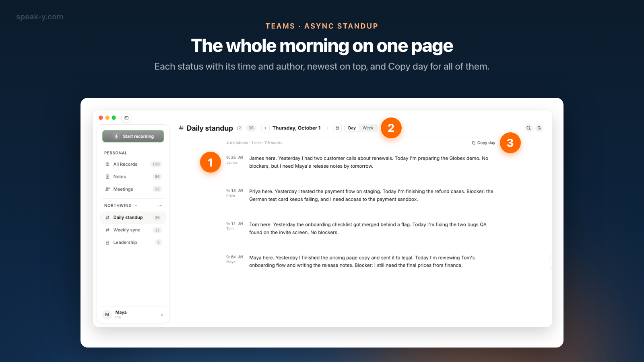The height and width of the screenshot is (362, 644).
Task: Click Thursday, October 1 date label
Action: pyautogui.click(x=297, y=128)
